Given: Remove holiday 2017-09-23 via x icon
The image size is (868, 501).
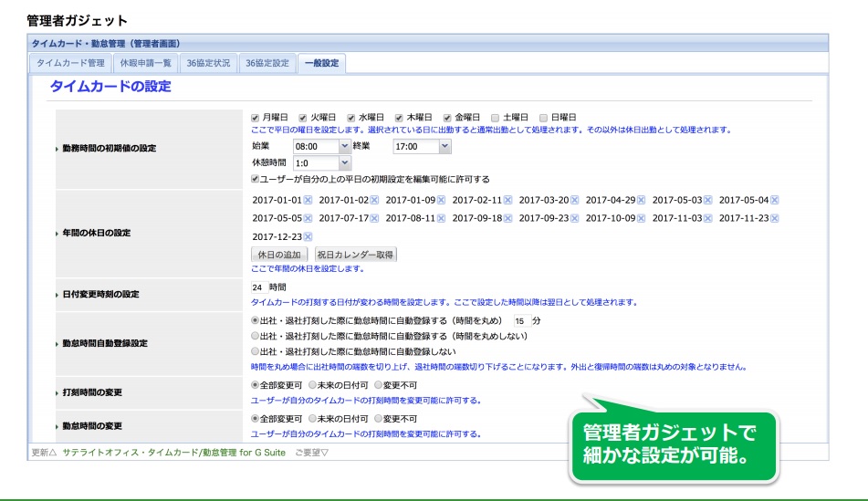Looking at the screenshot, I should [575, 218].
